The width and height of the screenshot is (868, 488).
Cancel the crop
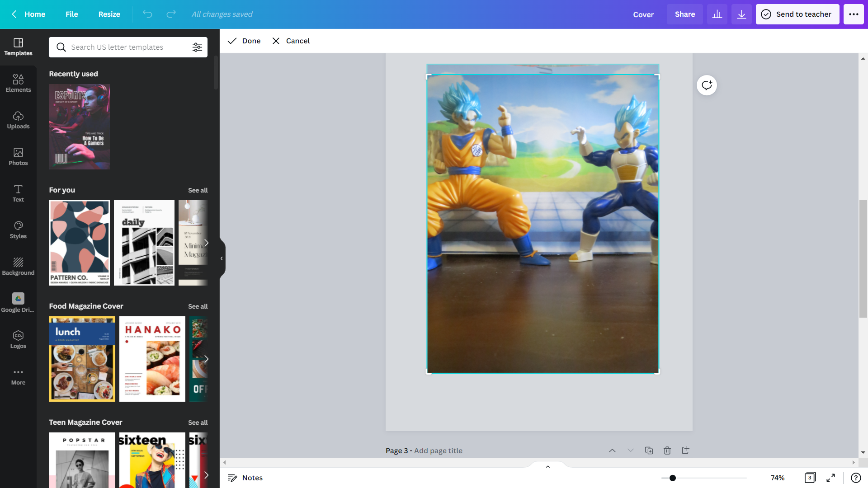point(291,41)
